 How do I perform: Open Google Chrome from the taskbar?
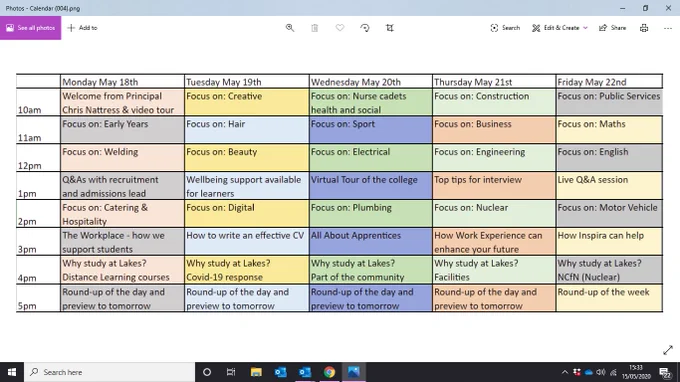(x=329, y=372)
